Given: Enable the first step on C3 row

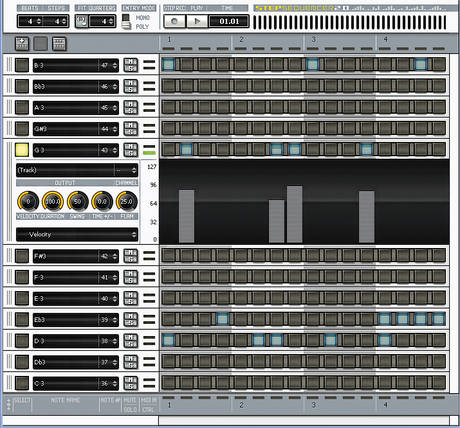Looking at the screenshot, I should [169, 383].
